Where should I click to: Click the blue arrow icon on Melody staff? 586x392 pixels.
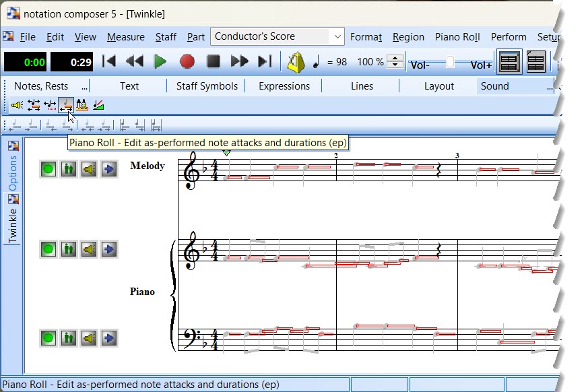[108, 169]
